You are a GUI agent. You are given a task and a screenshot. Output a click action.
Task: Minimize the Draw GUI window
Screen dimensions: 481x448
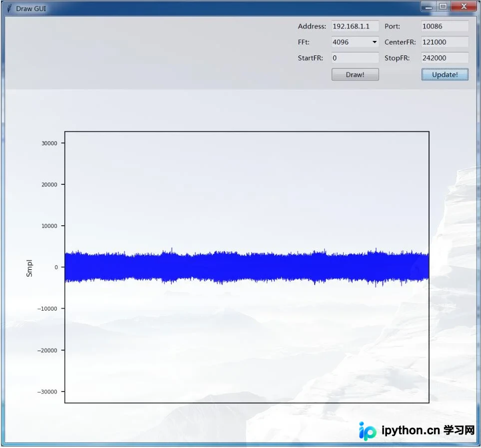pyautogui.click(x=429, y=6)
